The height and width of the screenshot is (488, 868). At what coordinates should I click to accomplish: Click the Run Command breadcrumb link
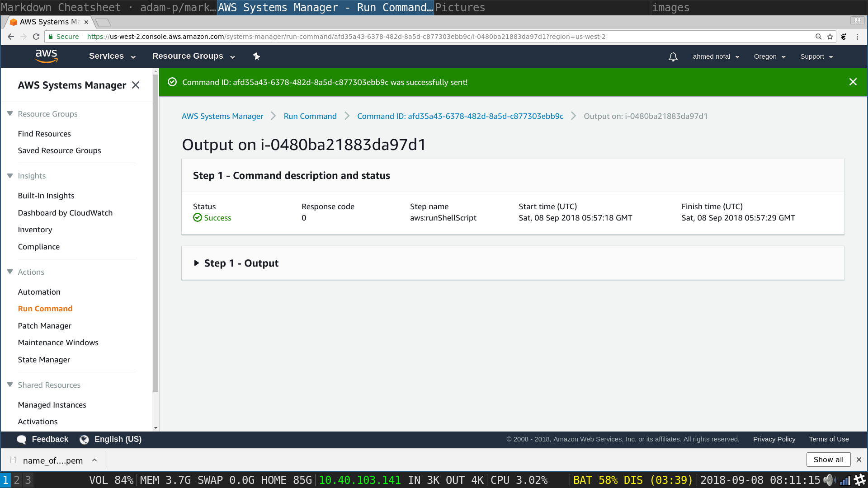[310, 116]
